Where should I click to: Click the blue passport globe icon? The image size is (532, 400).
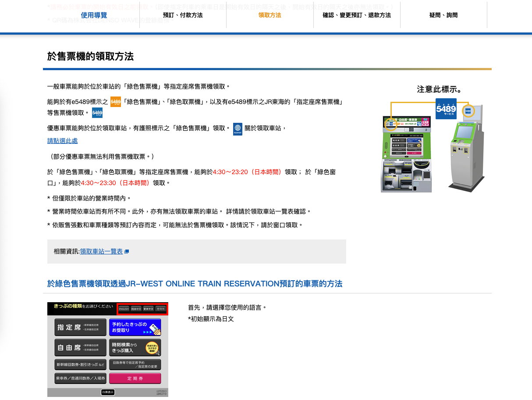point(238,129)
